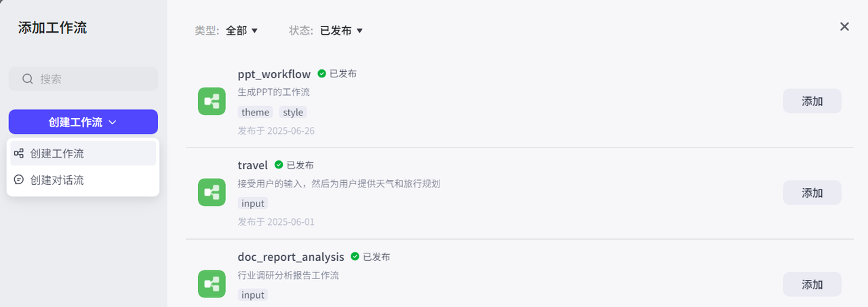Click the theme tag under ppt_workflow
This screenshot has width=868, height=307.
click(255, 112)
